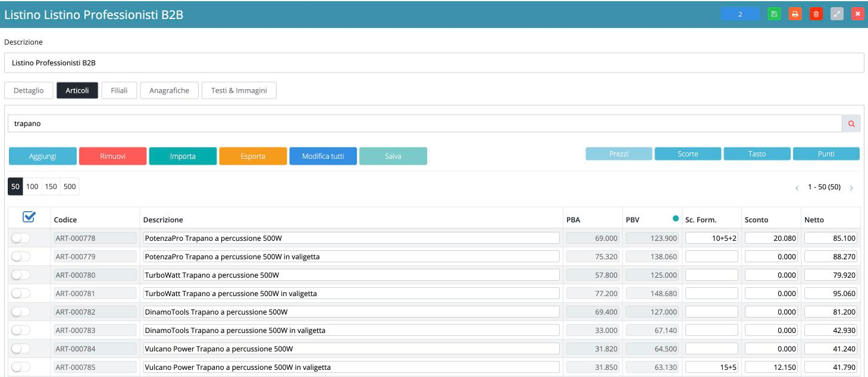Image resolution: width=868 pixels, height=377 pixels.
Task: Go to previous page of results
Action: 797,188
